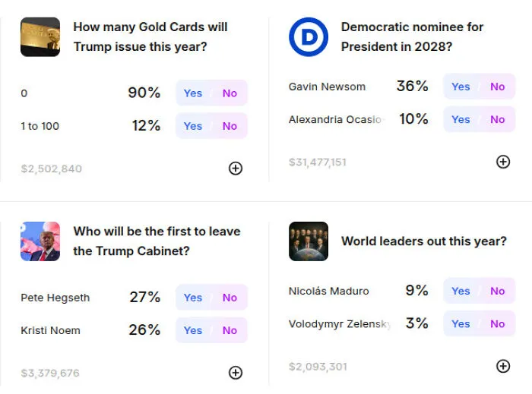
Task: Open 'How many Gold Cards' market title
Action: [x=150, y=37]
